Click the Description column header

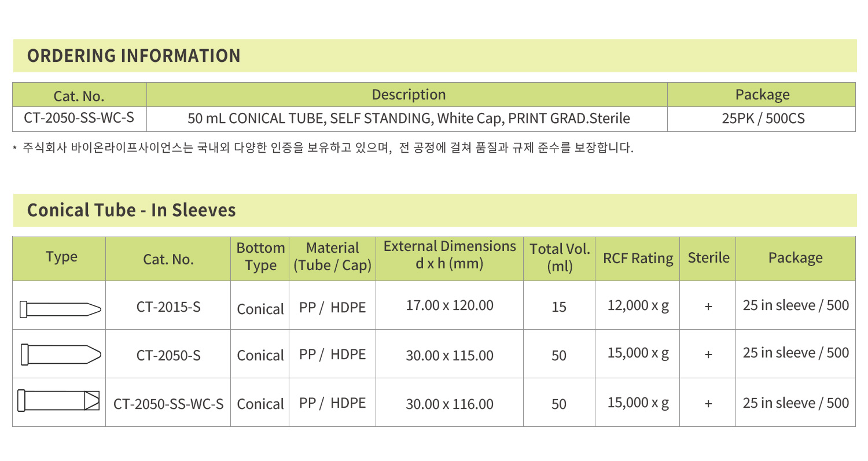pos(409,95)
